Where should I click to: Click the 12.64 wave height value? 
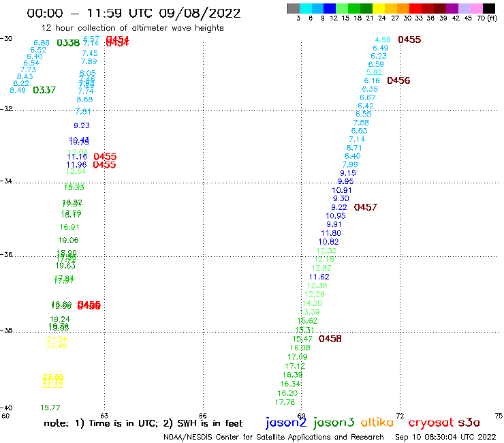click(x=76, y=171)
